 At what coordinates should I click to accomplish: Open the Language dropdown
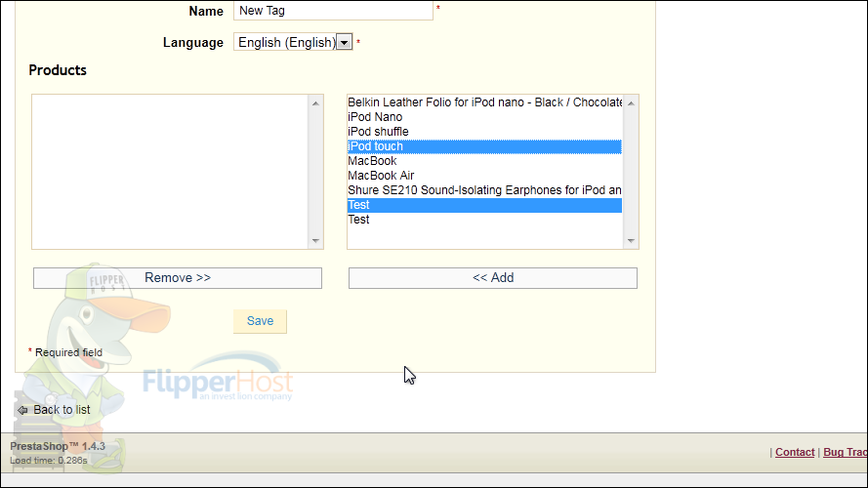293,42
